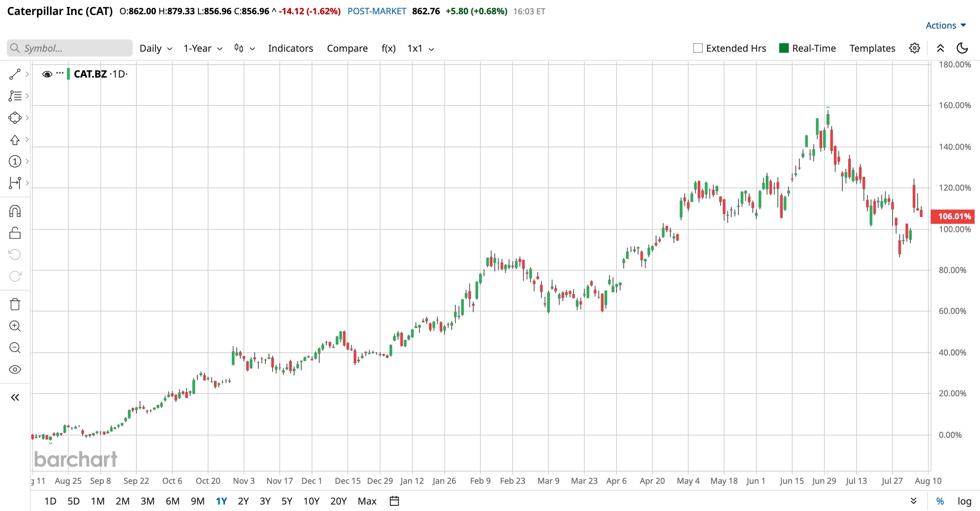Select the polygon shapes tool
Viewport: 980px width, 511px height.
(15, 118)
